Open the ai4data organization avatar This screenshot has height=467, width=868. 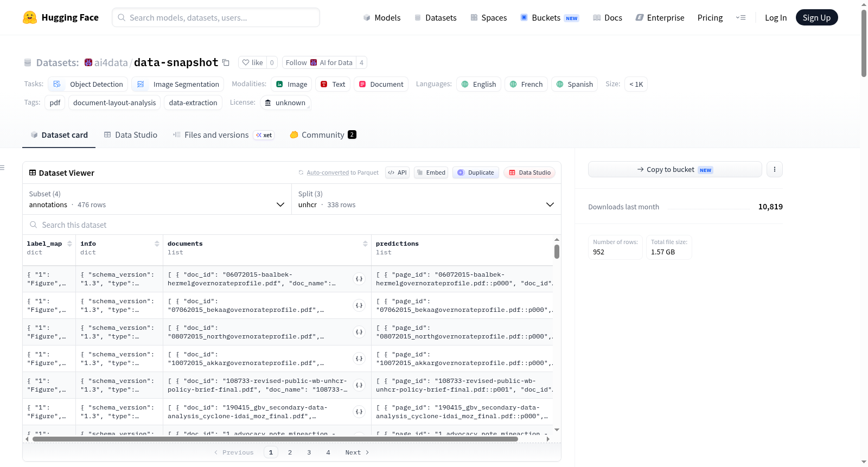(x=88, y=62)
